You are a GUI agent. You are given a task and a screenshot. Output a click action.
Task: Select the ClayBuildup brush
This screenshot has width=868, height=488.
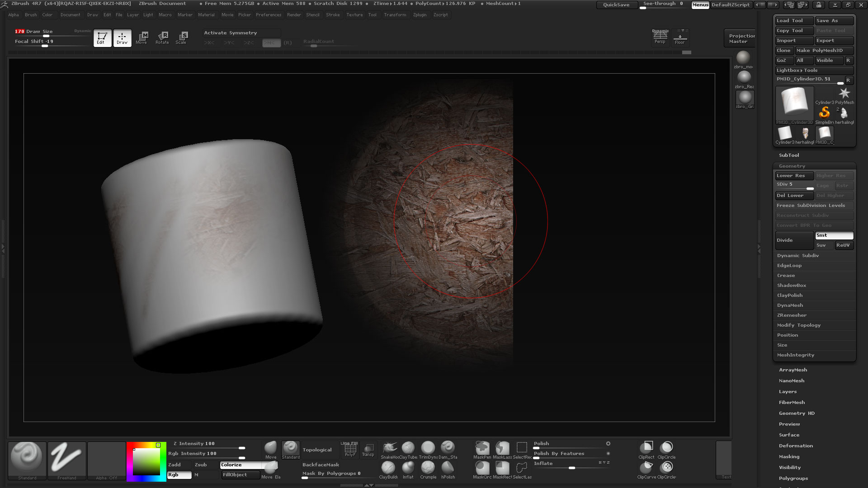(388, 469)
